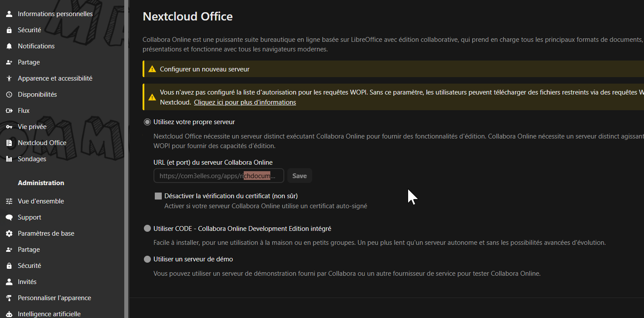Select Utiliser un serveur de démo option

147,259
